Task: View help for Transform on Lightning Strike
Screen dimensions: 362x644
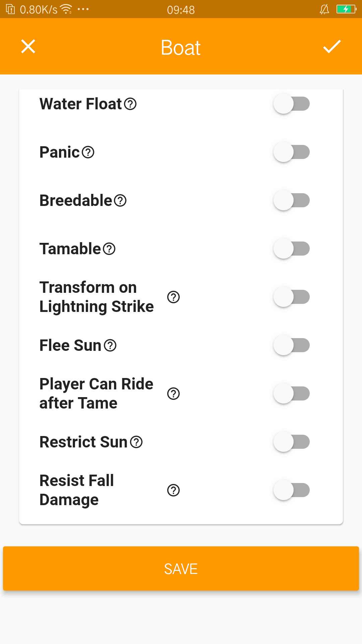Action: click(173, 297)
